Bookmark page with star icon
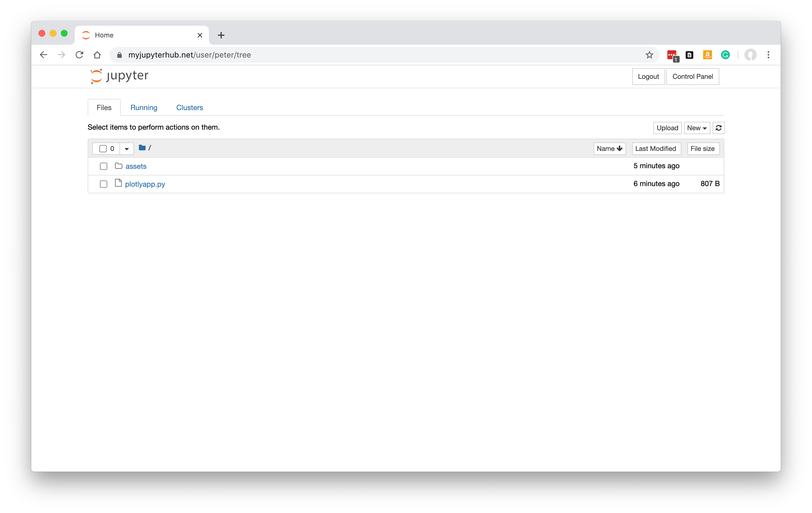The image size is (812, 513). click(649, 55)
